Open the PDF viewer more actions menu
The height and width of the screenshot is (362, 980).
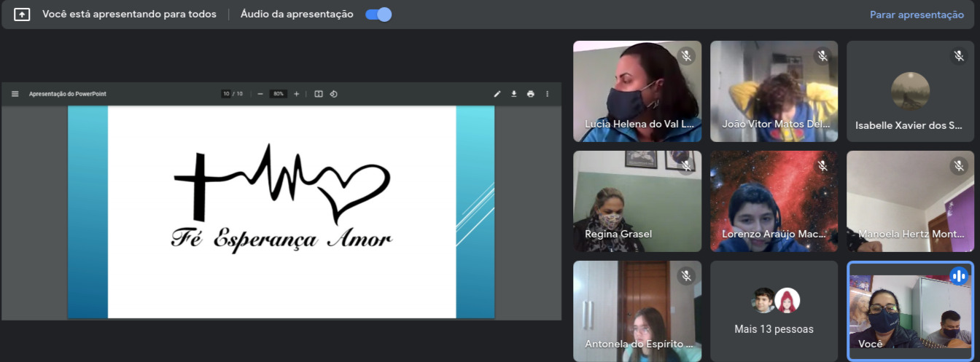tap(548, 94)
